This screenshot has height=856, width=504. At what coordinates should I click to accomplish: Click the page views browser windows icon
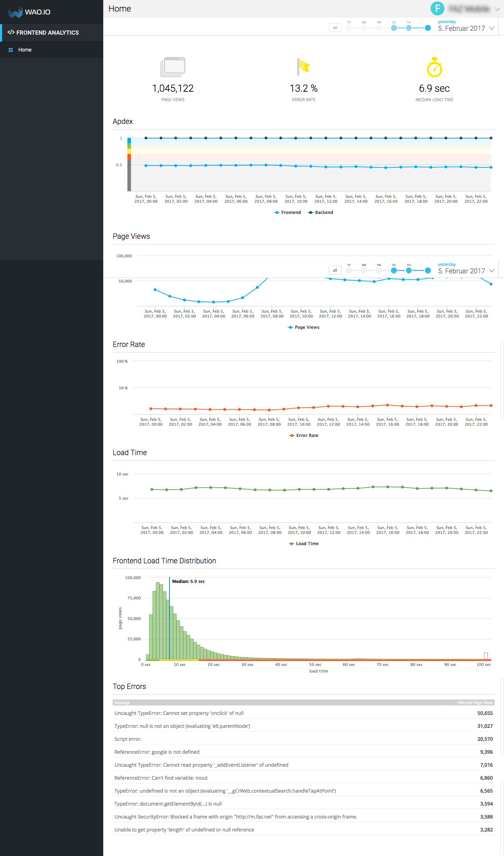(173, 67)
